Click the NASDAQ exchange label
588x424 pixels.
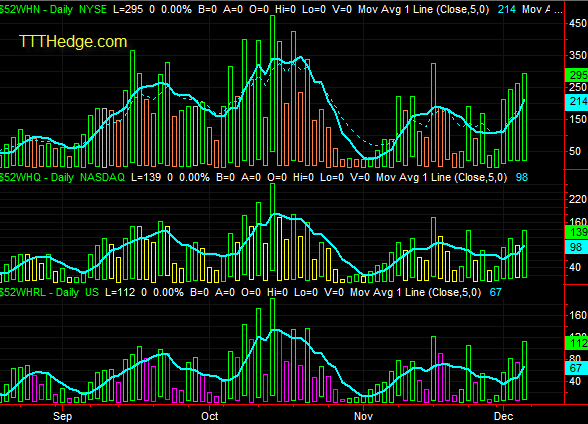pos(102,177)
